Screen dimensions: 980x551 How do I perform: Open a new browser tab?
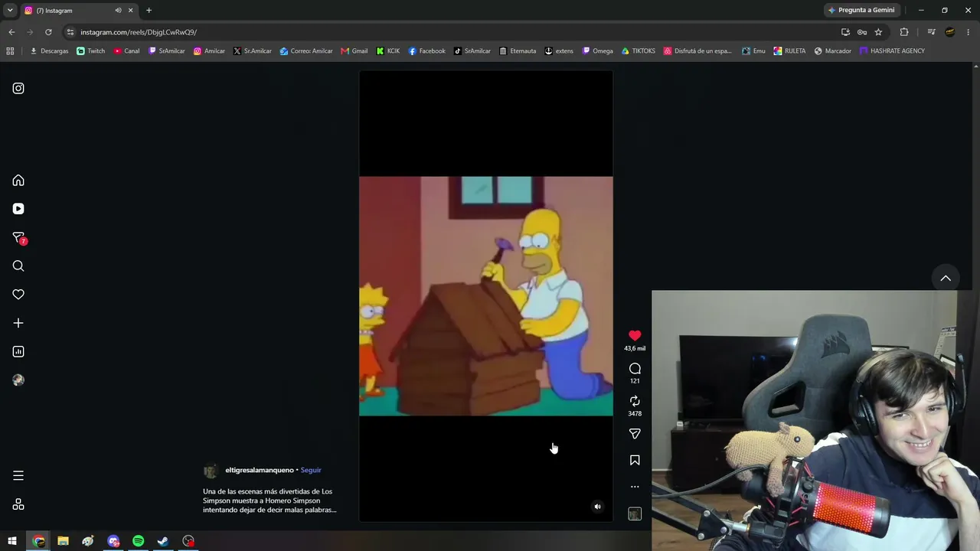point(149,11)
